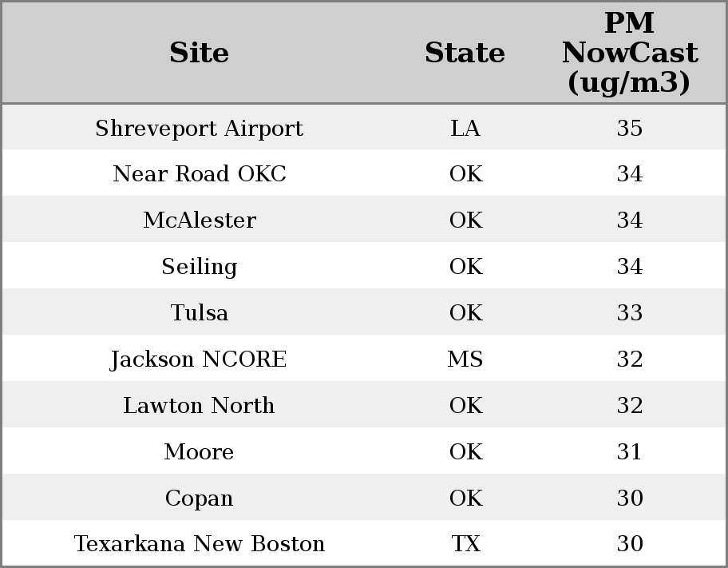728x568 pixels.
Task: Select the Moore site cell
Action: coord(199,452)
